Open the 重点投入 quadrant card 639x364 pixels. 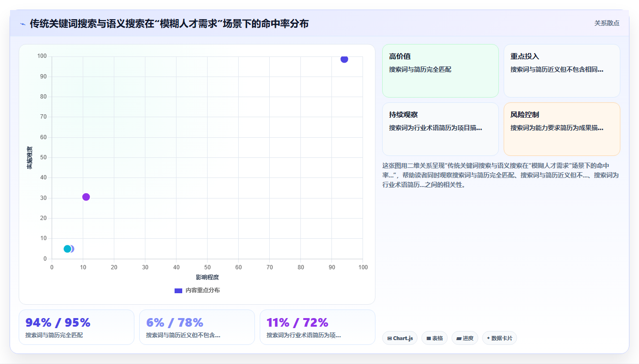point(562,71)
